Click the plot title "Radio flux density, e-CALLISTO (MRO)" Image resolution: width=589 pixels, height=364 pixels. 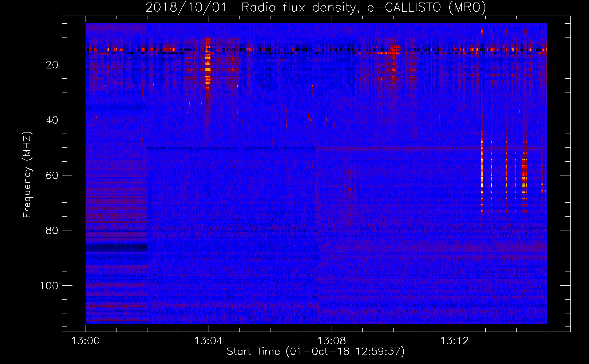click(364, 8)
